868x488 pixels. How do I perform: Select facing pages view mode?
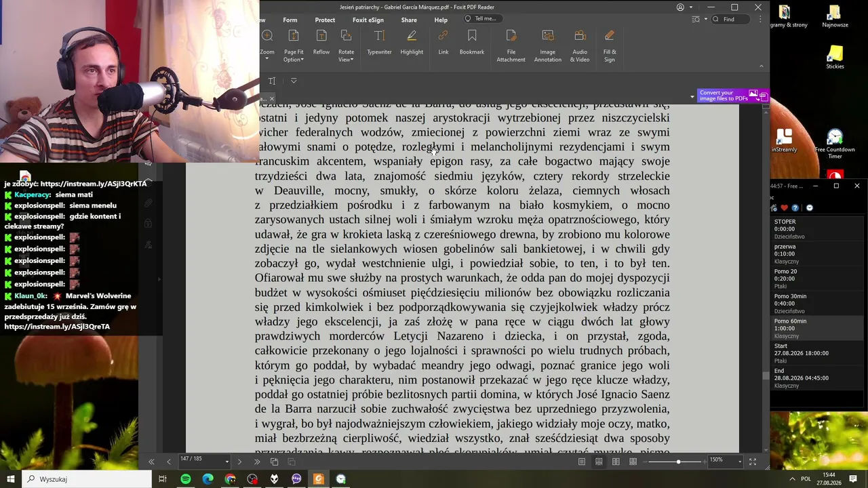point(616,462)
